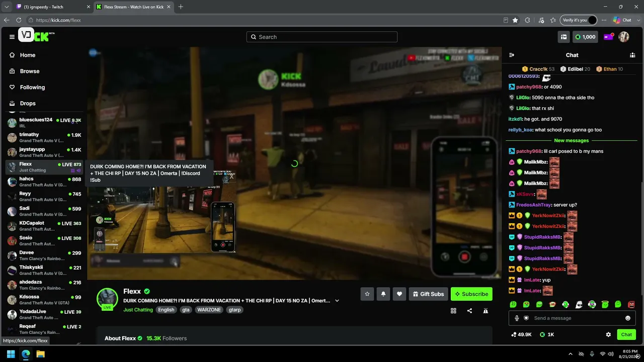
Task: Click Flexx streamer avatar with LIVE badge
Action: pyautogui.click(x=107, y=299)
